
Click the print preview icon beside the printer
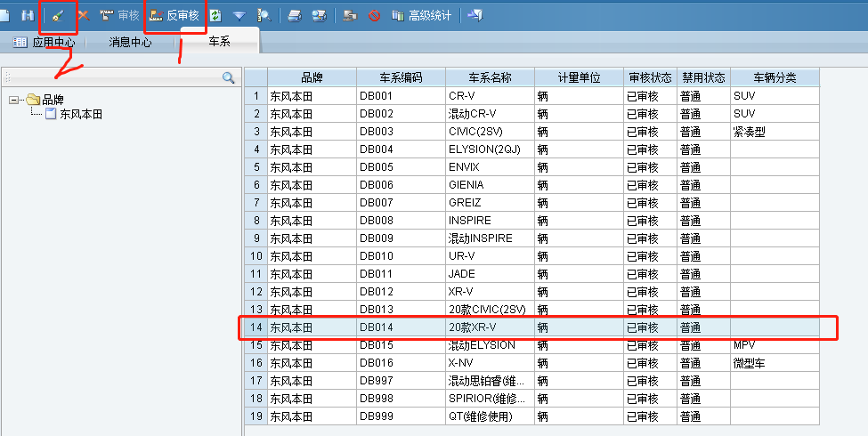319,15
